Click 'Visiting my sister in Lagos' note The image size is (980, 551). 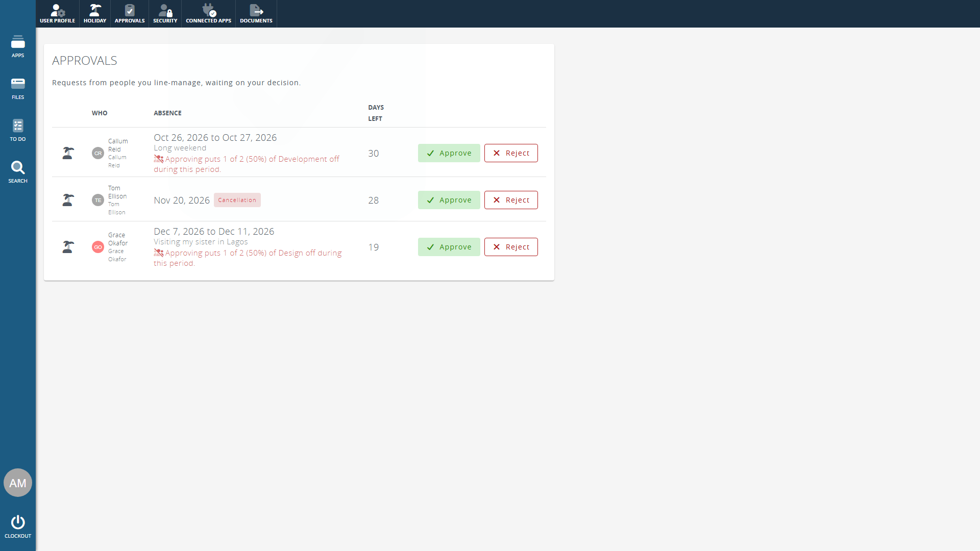[201, 242]
